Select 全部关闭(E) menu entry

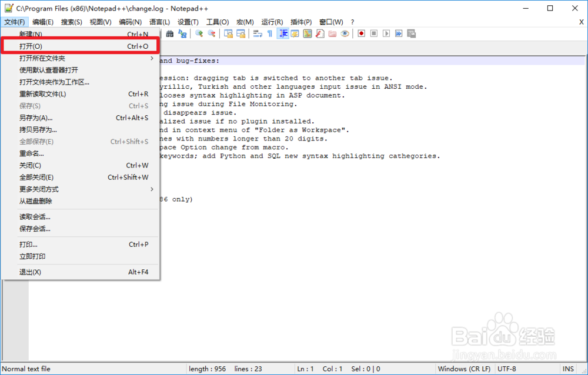[80, 178]
